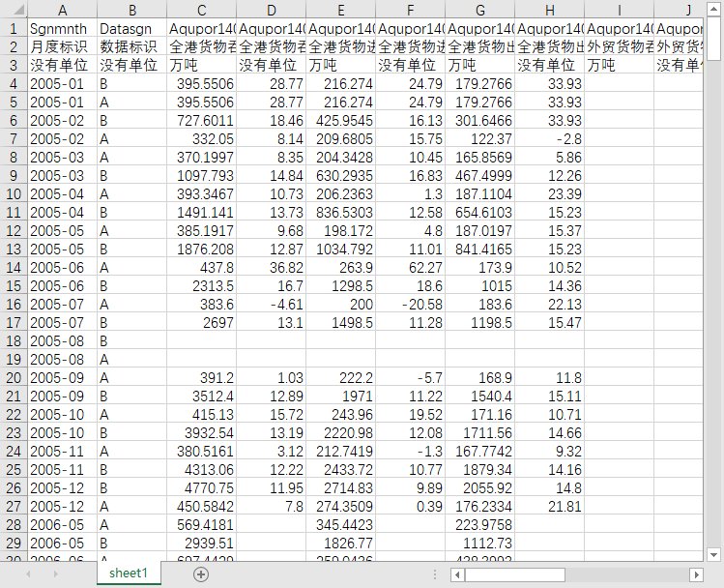Select cell A1 containing Sgnmnth
The height and width of the screenshot is (588, 724).
[62, 29]
